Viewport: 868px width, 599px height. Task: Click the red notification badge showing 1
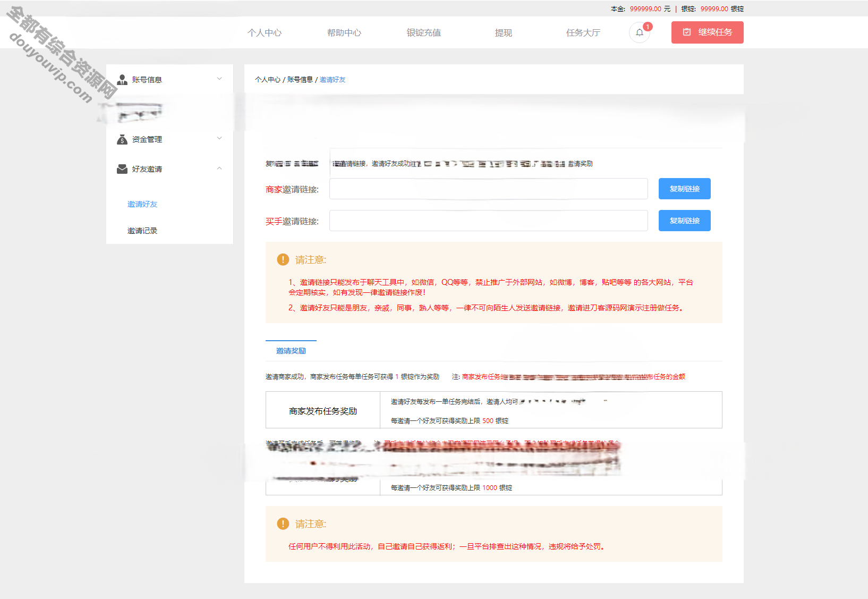pyautogui.click(x=648, y=27)
